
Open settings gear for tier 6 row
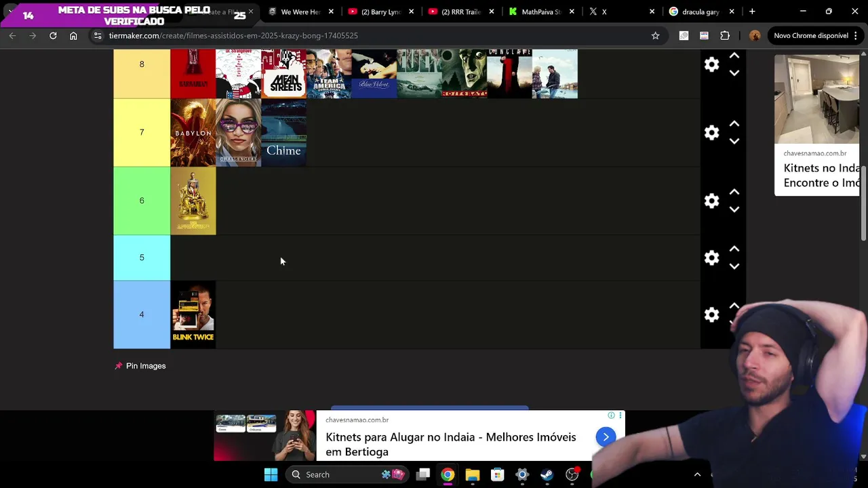click(711, 201)
